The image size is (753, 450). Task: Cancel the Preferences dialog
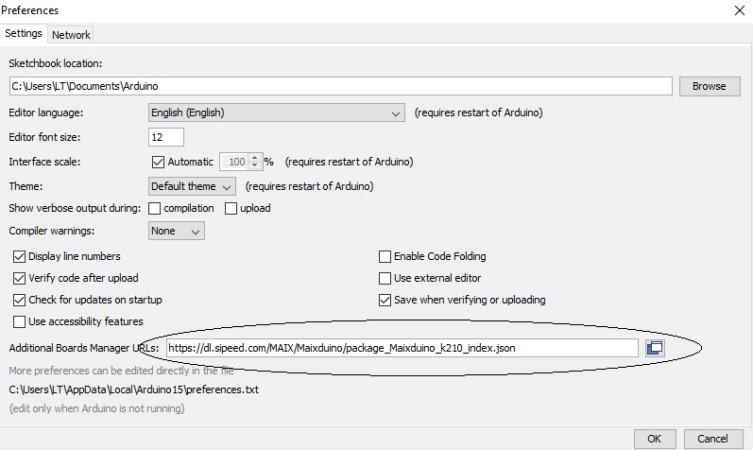pyautogui.click(x=713, y=438)
